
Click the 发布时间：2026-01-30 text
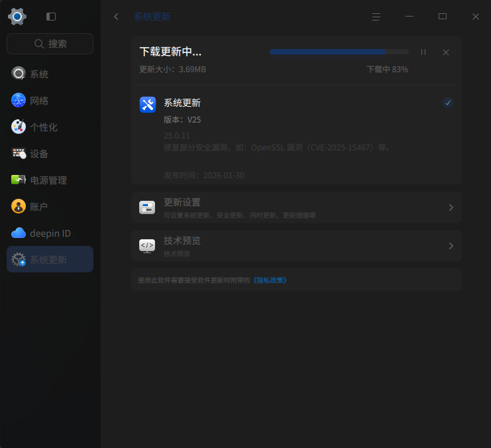(x=204, y=176)
